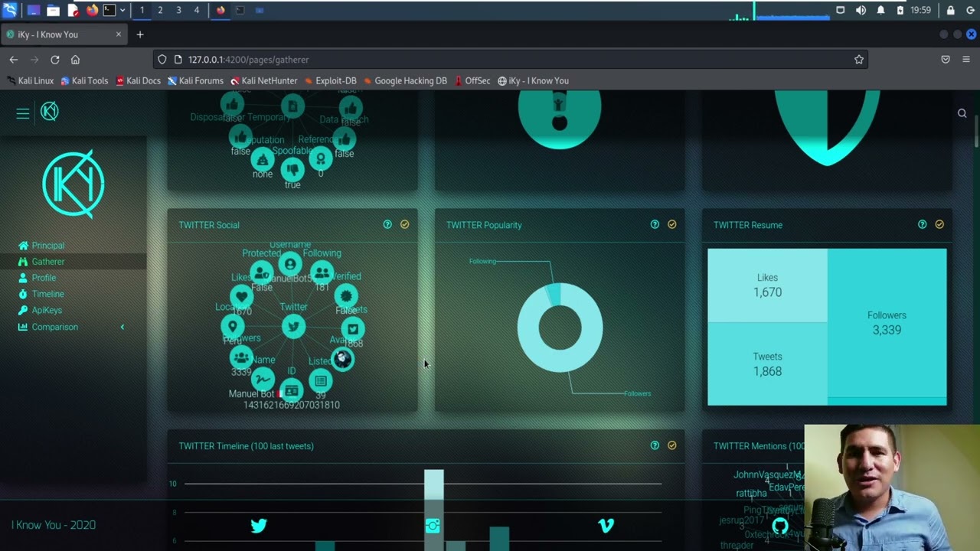Select the Verified badge node

(x=345, y=296)
